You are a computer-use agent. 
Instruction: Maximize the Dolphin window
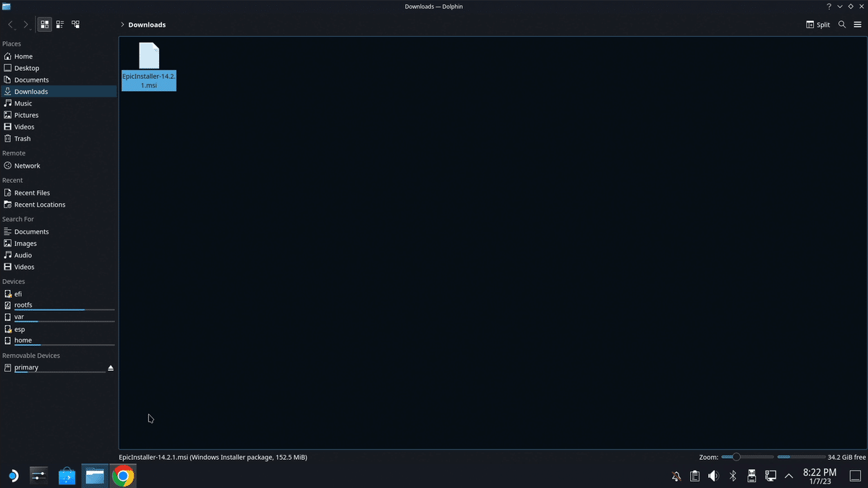tap(850, 7)
